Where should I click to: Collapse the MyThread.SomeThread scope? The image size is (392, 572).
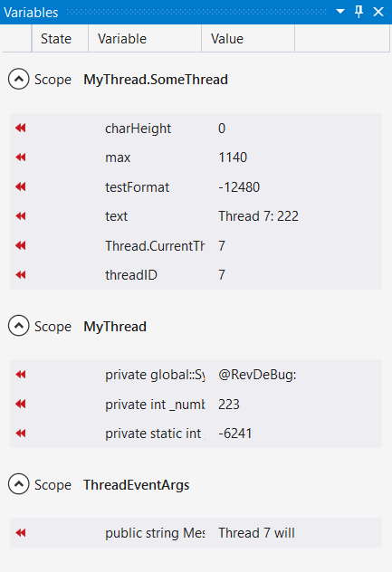tap(19, 79)
